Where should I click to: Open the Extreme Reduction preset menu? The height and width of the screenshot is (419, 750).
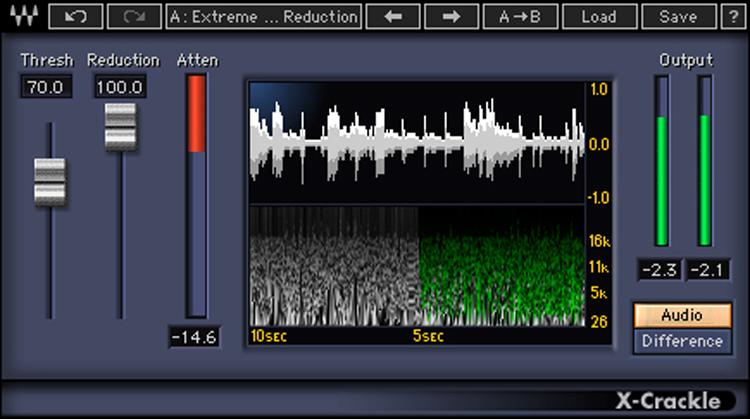[x=263, y=17]
